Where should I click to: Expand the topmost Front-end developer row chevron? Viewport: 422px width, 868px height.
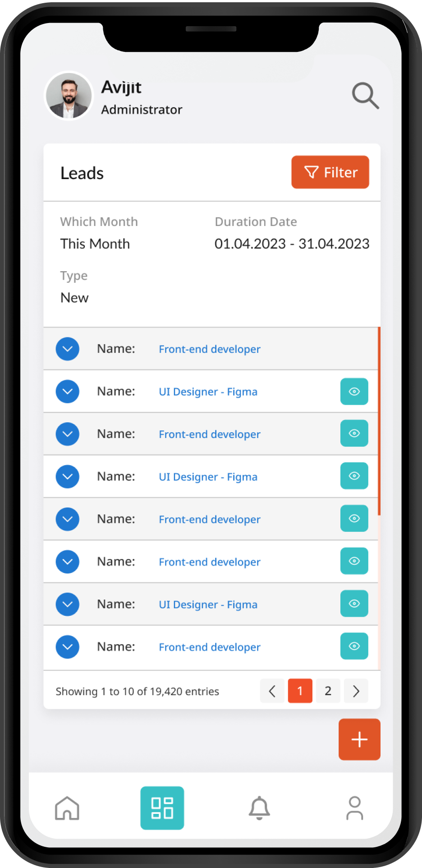68,349
